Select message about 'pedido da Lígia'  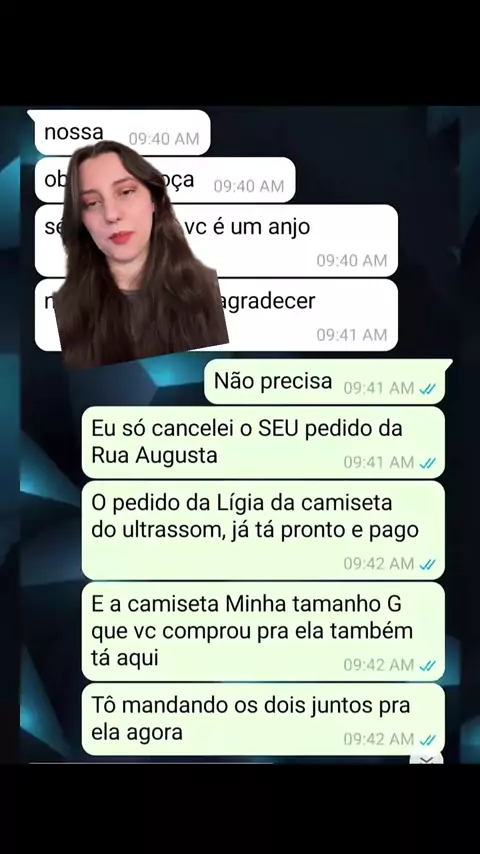(x=263, y=530)
